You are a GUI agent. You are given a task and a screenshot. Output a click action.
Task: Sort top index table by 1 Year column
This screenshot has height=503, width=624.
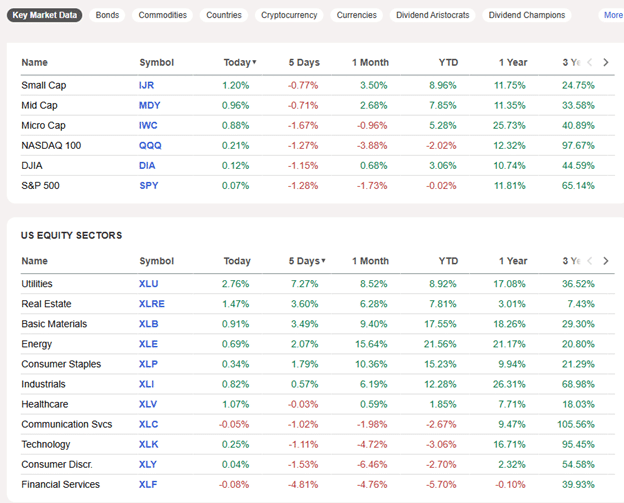pyautogui.click(x=513, y=62)
